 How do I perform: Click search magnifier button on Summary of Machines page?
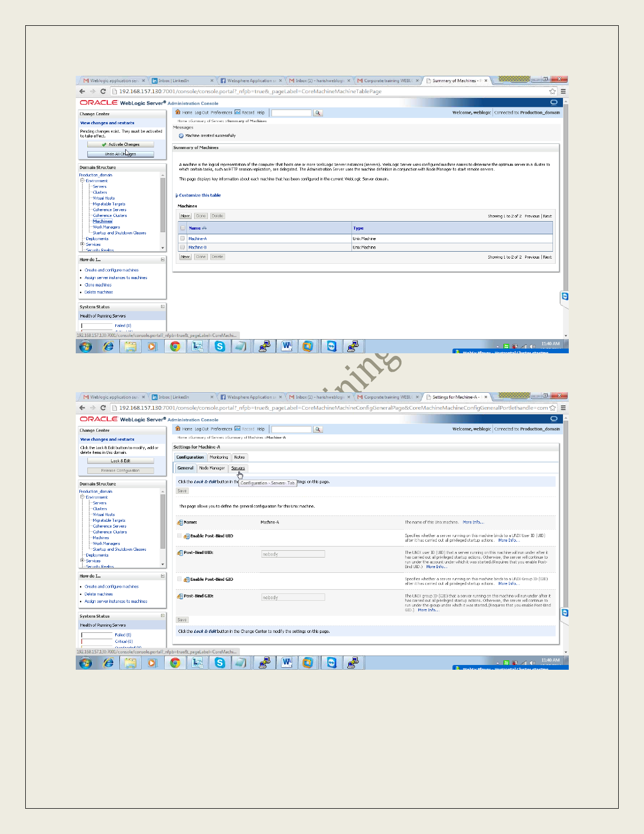[x=318, y=113]
